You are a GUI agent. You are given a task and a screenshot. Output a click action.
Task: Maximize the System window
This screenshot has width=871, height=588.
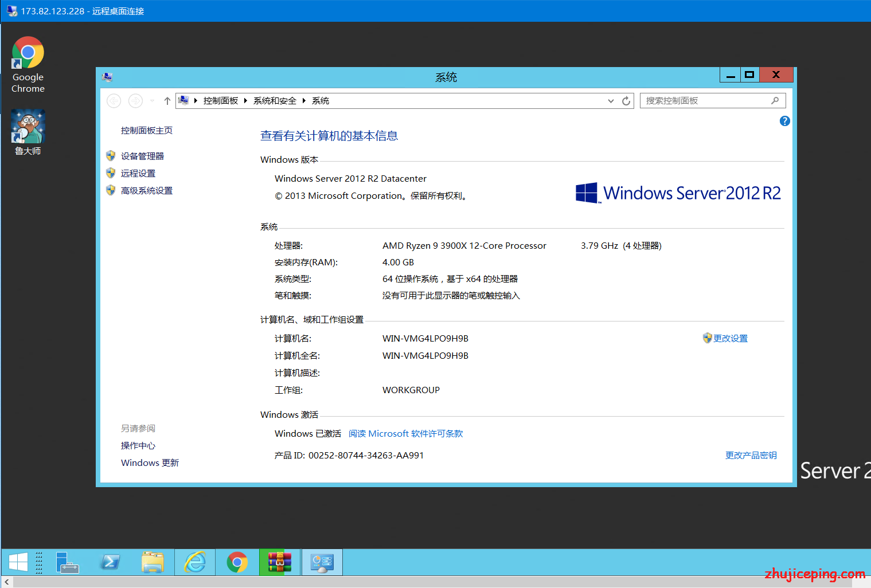749,75
